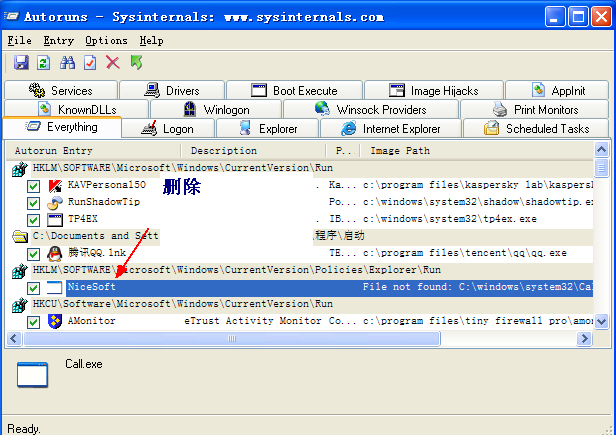The height and width of the screenshot is (435, 616).
Task: Click the RunShadowTip entry icon
Action: pyautogui.click(x=55, y=203)
